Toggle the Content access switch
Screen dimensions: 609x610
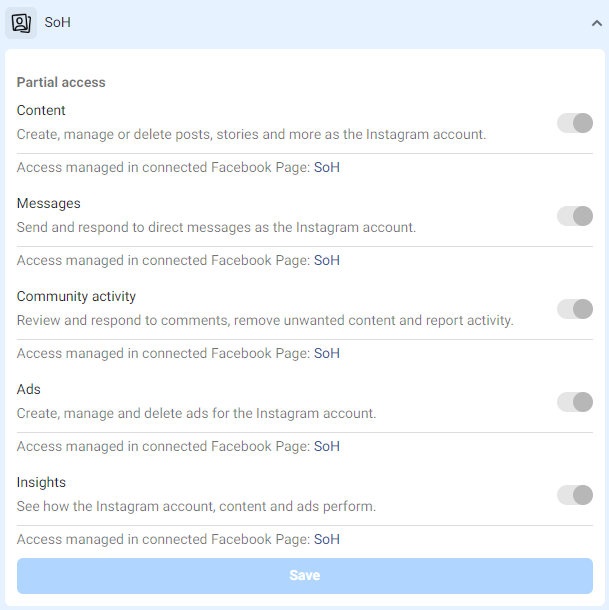(575, 123)
